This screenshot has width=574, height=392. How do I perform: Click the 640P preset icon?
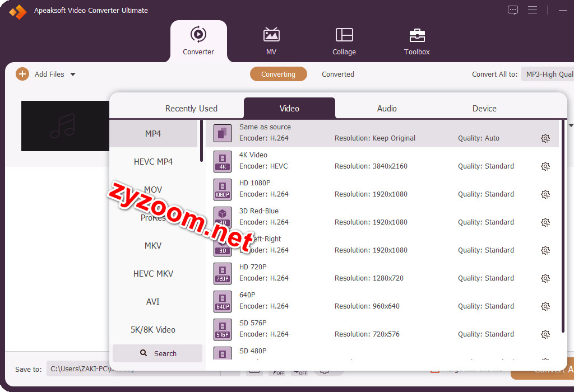pos(223,302)
